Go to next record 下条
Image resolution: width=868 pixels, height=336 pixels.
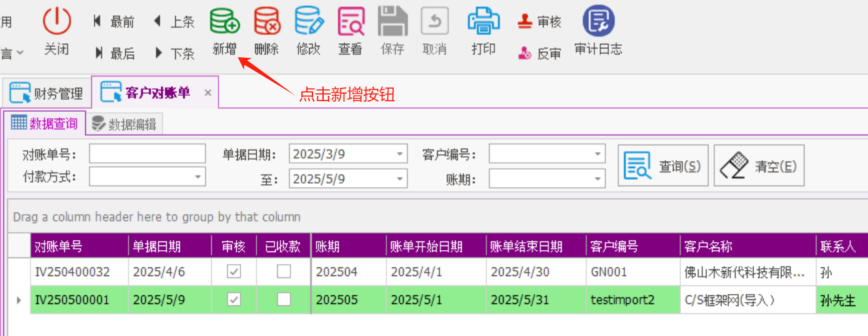[x=174, y=53]
